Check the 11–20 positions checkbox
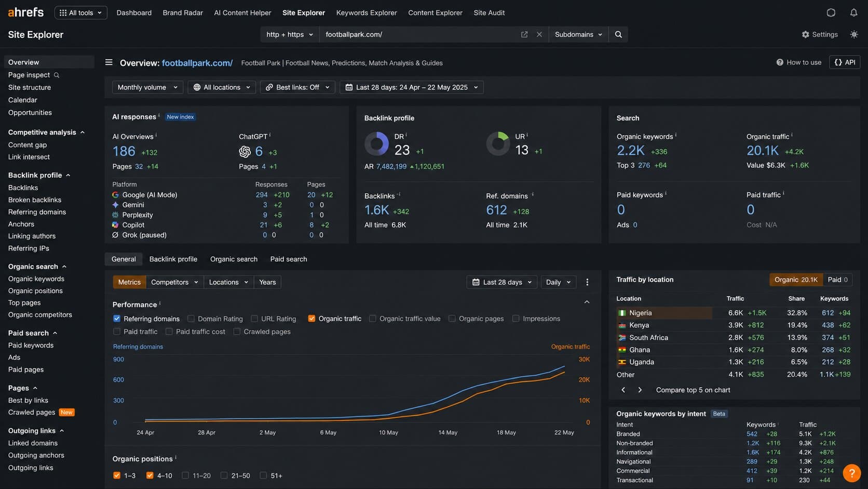 (185, 475)
